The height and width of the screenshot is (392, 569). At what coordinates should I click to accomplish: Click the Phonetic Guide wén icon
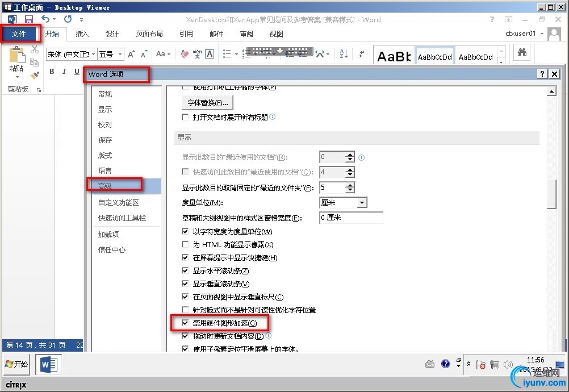[197, 54]
